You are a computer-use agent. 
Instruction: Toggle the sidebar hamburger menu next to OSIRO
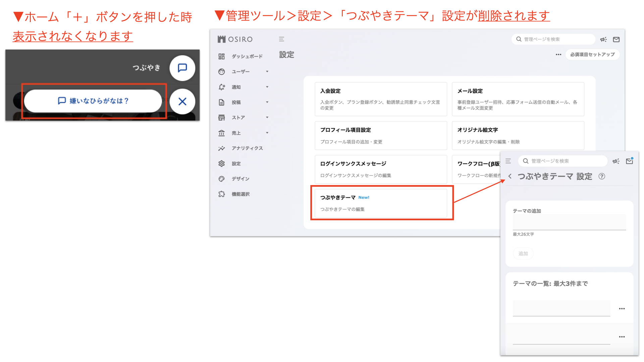(x=281, y=39)
